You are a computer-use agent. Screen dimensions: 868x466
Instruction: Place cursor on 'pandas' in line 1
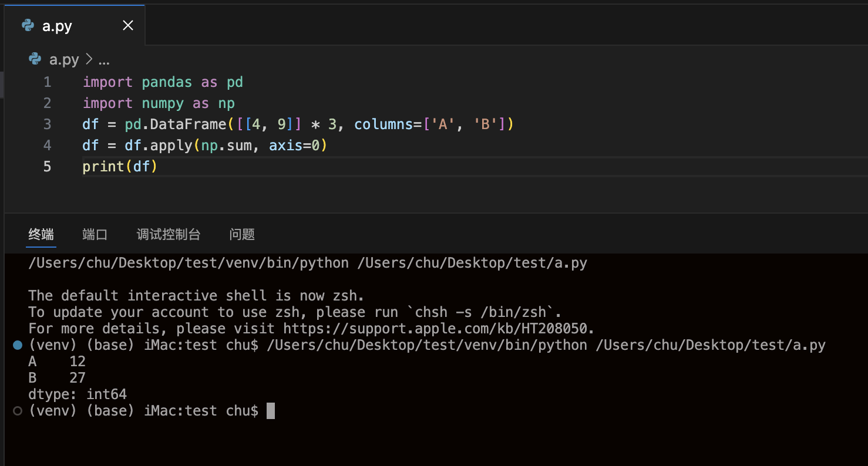[167, 82]
